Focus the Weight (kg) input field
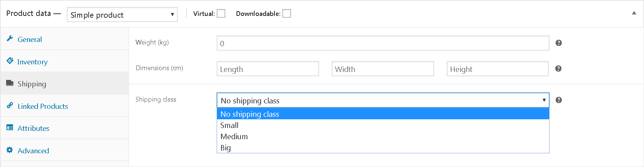 pyautogui.click(x=383, y=43)
